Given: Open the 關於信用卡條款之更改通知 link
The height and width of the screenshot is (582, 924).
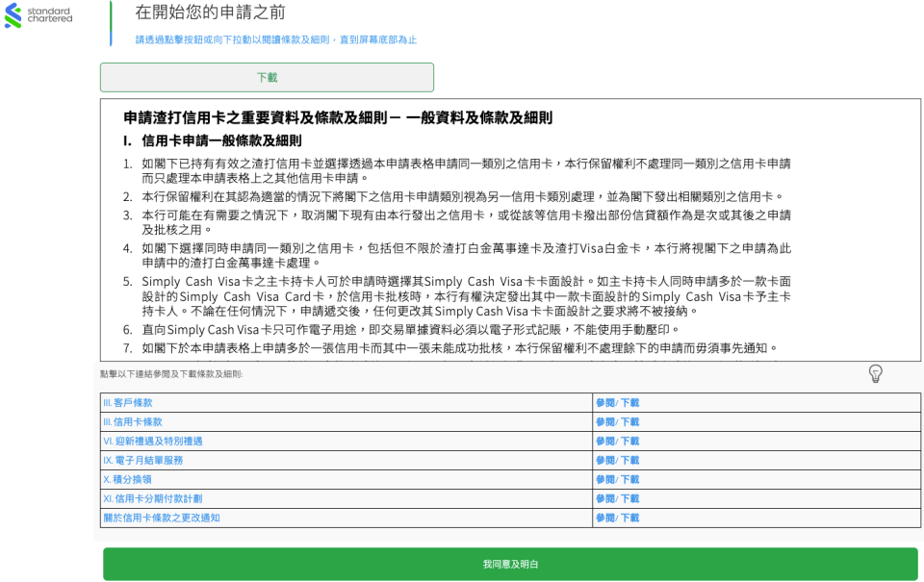Looking at the screenshot, I should 162,518.
